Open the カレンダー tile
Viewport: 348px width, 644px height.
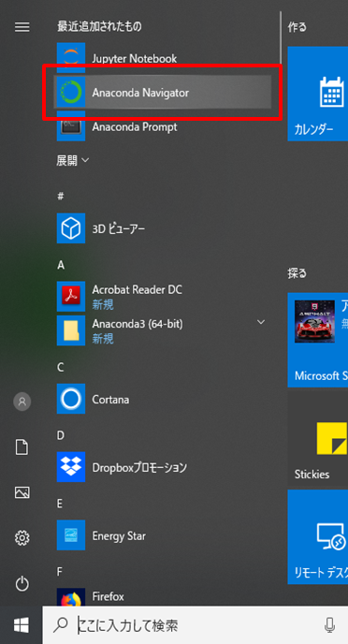pos(318,94)
